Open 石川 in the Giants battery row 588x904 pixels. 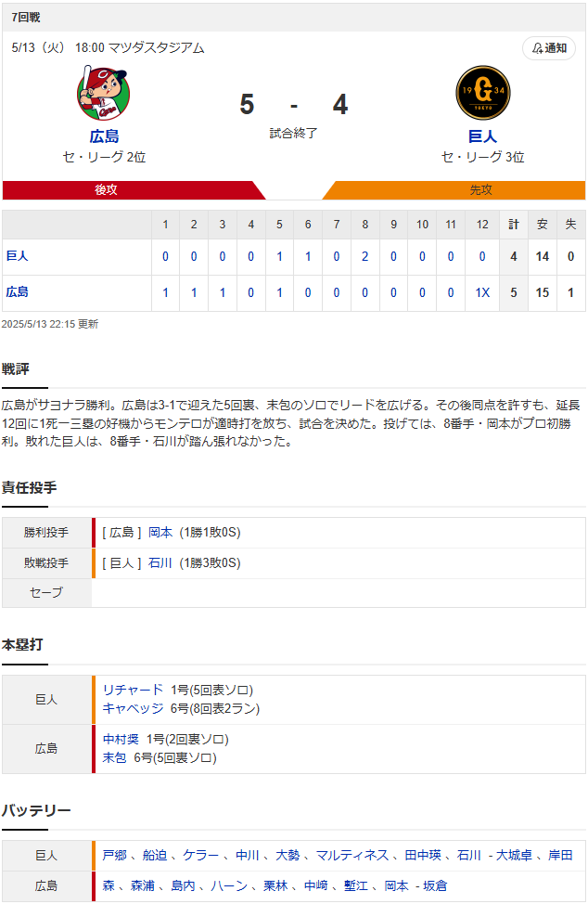coord(468,855)
